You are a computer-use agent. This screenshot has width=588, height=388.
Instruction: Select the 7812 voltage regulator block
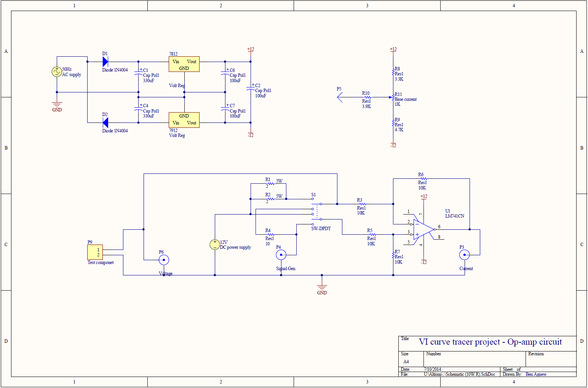[x=184, y=65]
